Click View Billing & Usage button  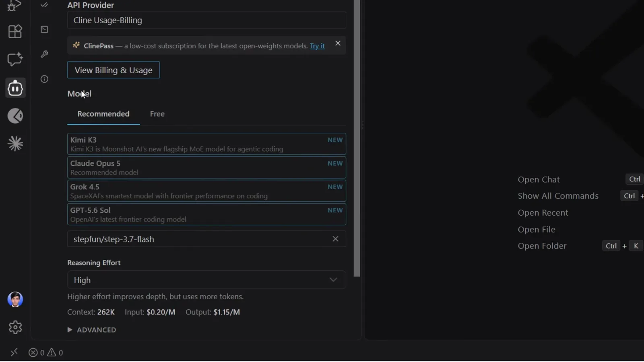pos(114,70)
